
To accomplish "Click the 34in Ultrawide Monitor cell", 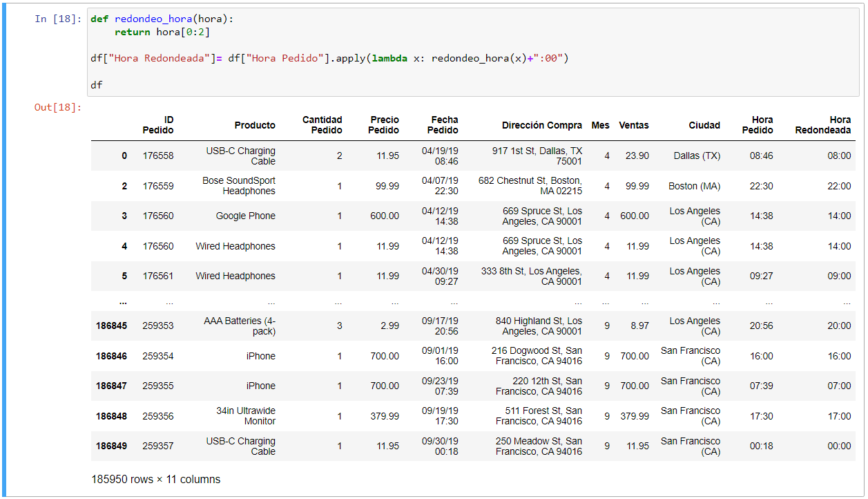I will pos(245,416).
